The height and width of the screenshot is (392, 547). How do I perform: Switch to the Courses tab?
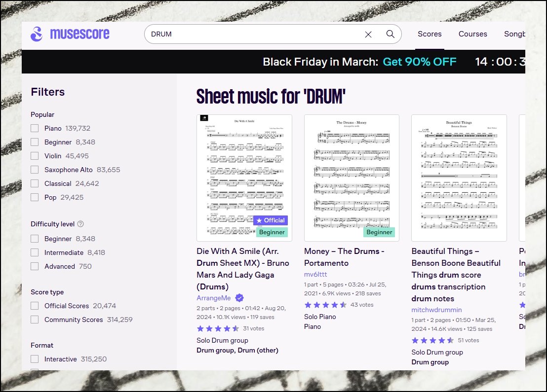[x=472, y=34]
